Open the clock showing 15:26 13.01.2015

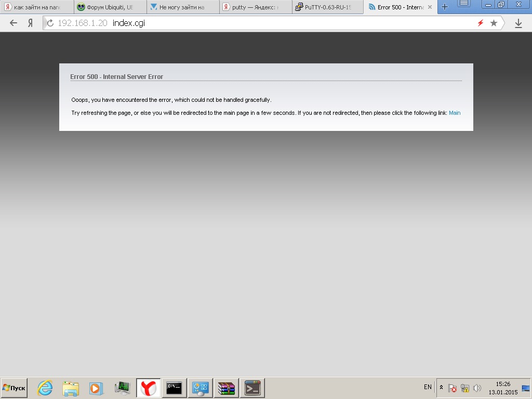coord(503,388)
